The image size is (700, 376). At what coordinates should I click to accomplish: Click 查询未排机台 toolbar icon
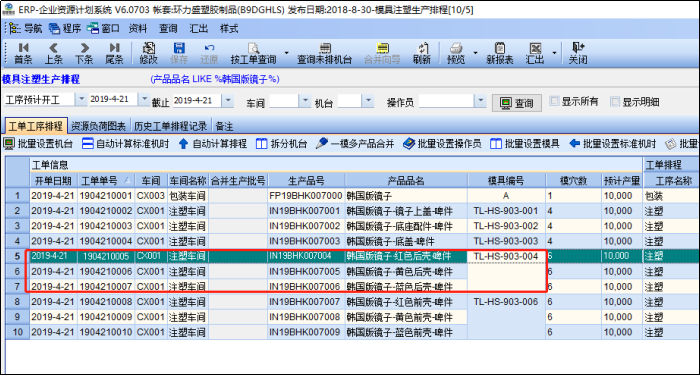[x=325, y=53]
